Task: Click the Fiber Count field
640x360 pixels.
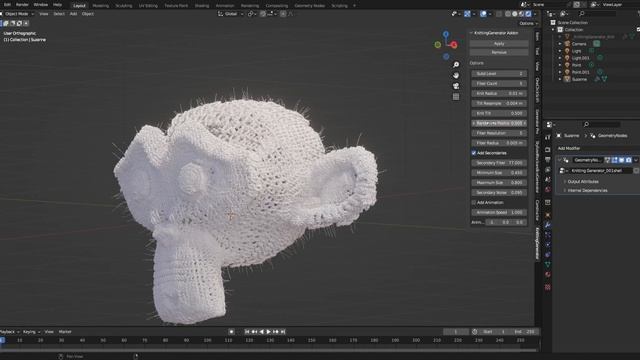Action: click(499, 83)
